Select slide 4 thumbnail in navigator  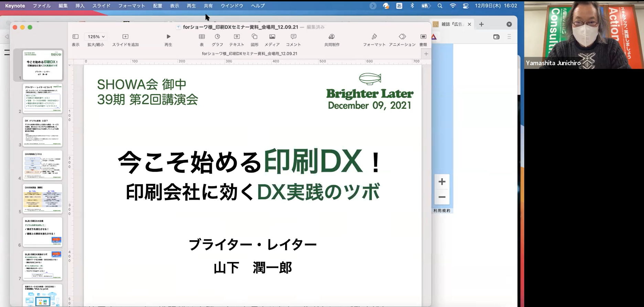click(43, 165)
